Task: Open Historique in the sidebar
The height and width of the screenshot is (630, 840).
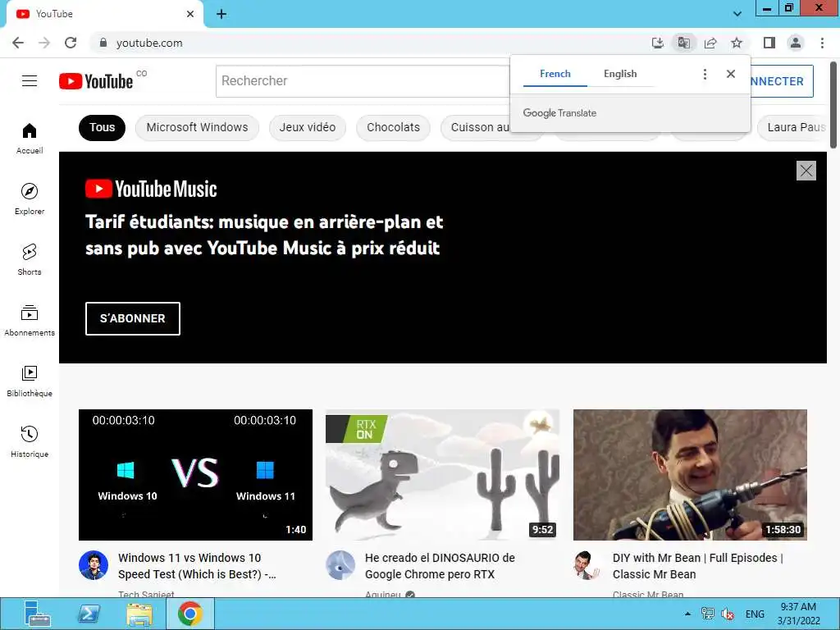Action: pos(30,441)
